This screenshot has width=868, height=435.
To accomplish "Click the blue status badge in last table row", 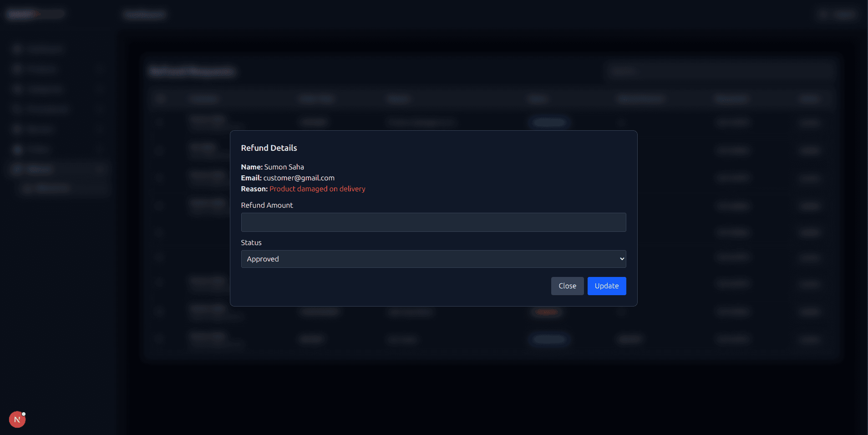I will (x=549, y=339).
